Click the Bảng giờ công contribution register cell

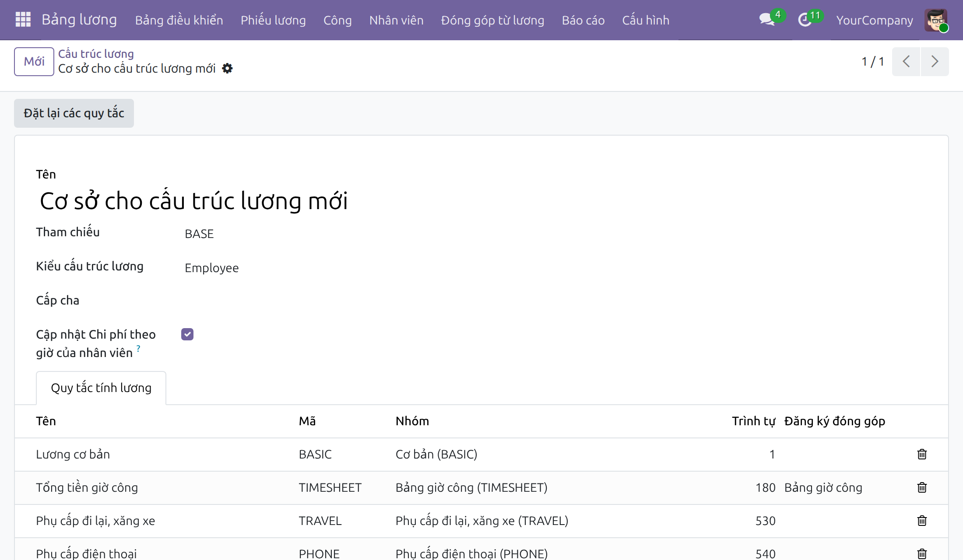pos(823,487)
